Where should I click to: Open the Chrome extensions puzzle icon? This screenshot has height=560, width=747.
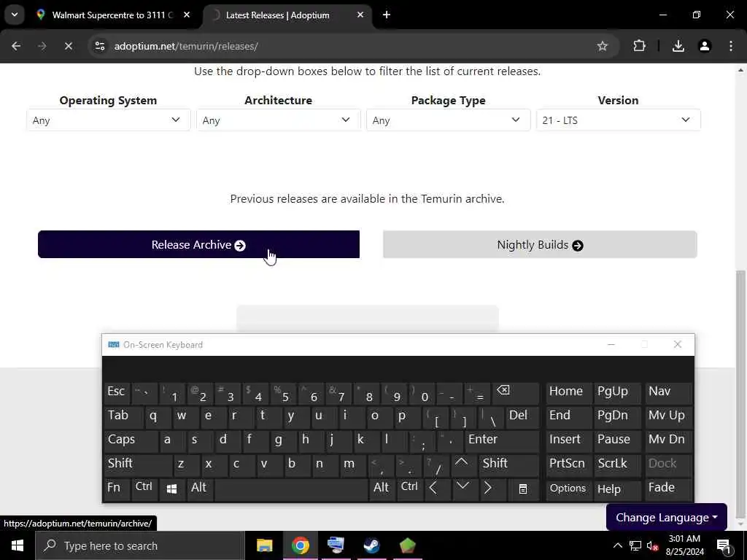tap(639, 46)
